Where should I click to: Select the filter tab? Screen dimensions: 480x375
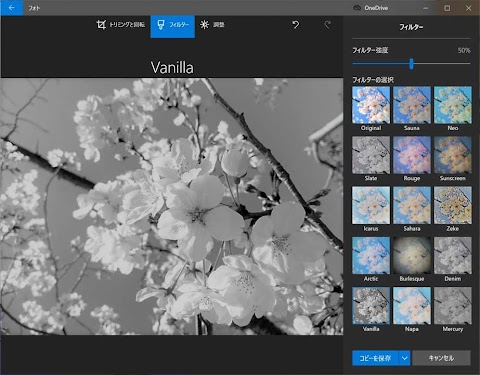point(173,26)
